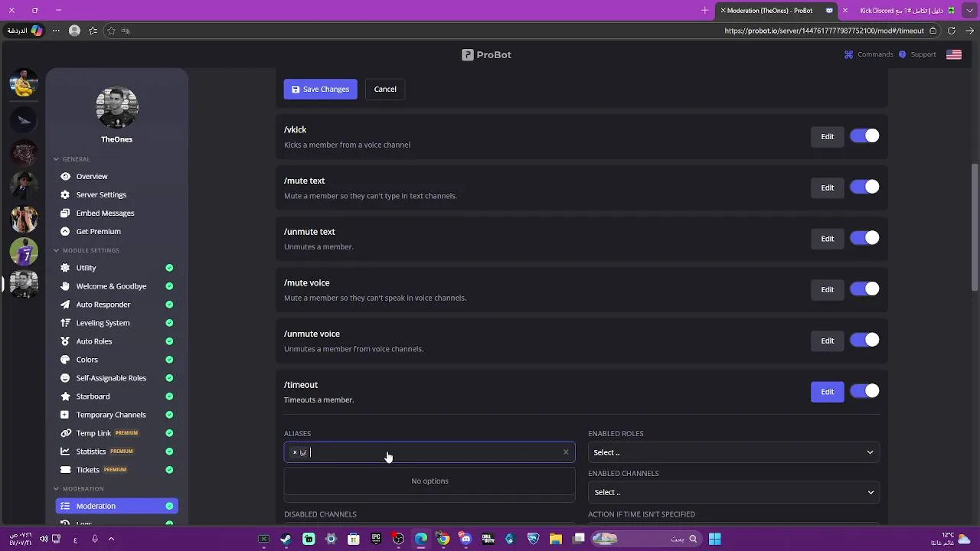
Task: Select the Leveling System icon
Action: pos(65,323)
